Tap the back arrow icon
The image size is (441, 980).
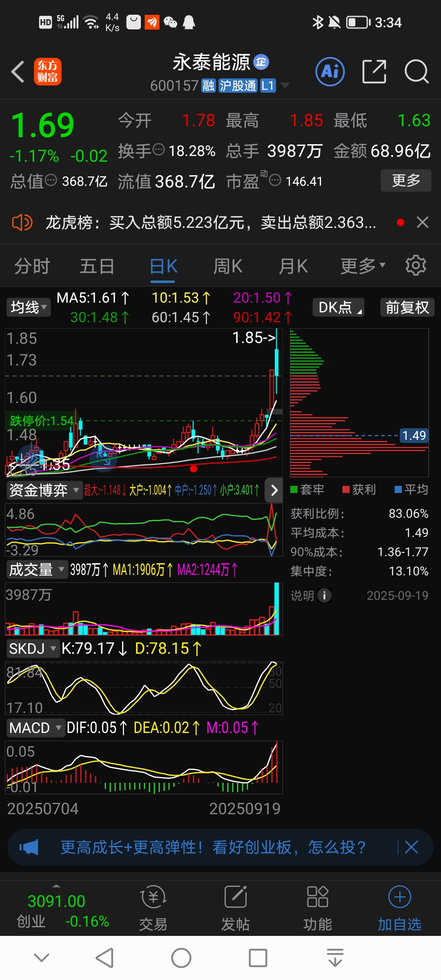coord(18,71)
